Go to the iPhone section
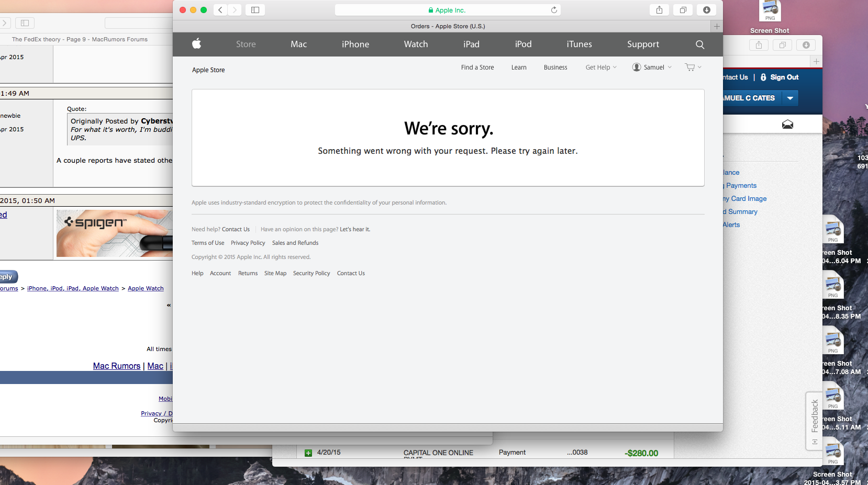The image size is (868, 485). click(355, 44)
